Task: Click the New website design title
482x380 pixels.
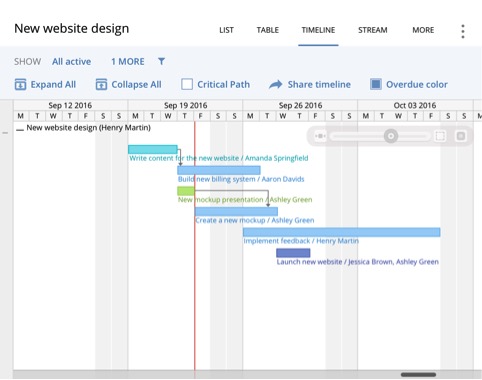Action: pos(72,28)
